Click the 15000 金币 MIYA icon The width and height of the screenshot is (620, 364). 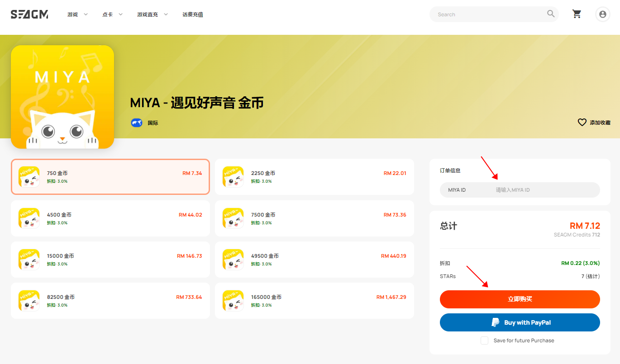click(29, 260)
